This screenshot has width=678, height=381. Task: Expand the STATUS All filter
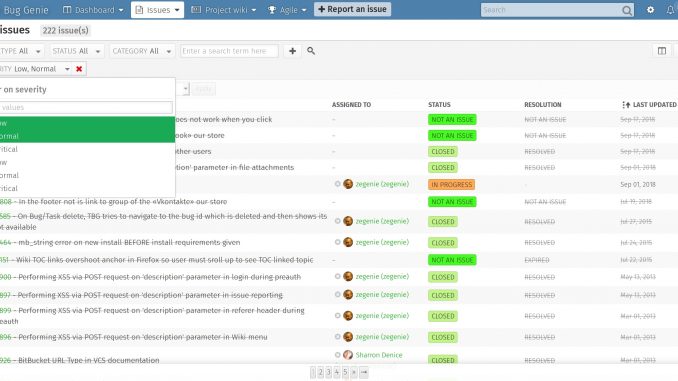tap(76, 51)
